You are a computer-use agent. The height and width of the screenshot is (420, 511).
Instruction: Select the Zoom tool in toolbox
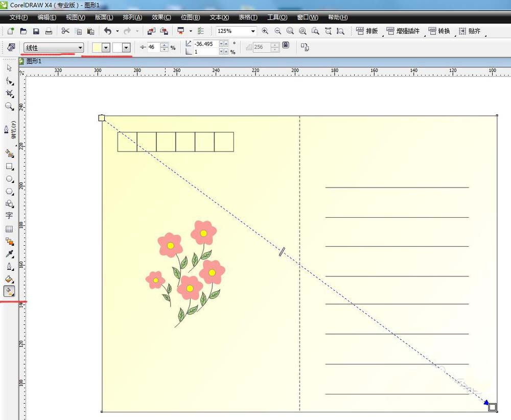[9, 106]
